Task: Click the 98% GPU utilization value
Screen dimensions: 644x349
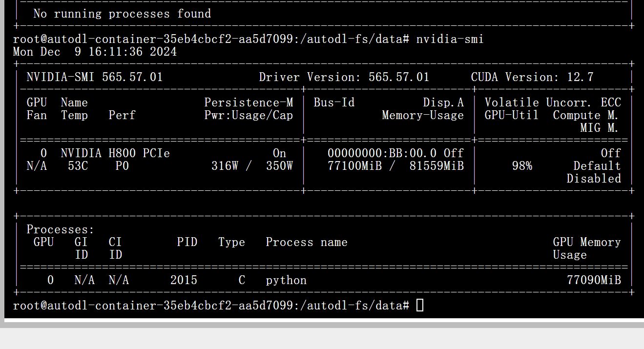Action: pyautogui.click(x=522, y=166)
